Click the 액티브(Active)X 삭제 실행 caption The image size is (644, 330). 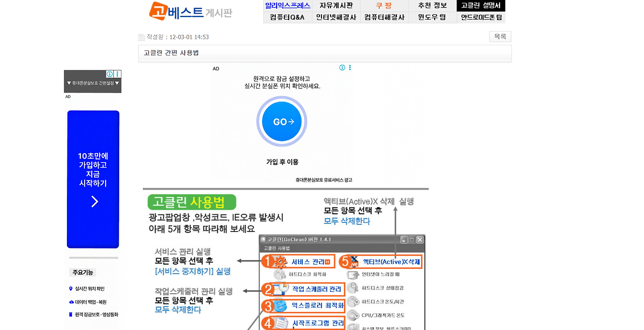tap(369, 201)
